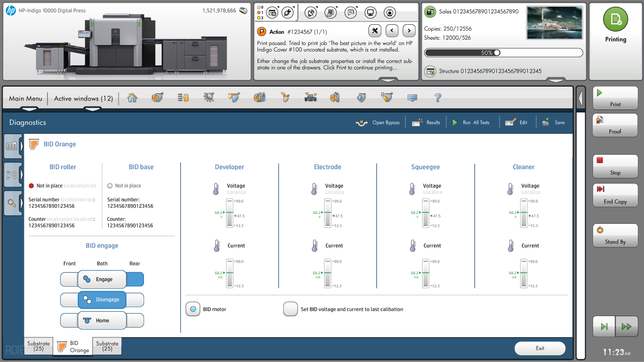Dismiss the action message with X button

375,30
